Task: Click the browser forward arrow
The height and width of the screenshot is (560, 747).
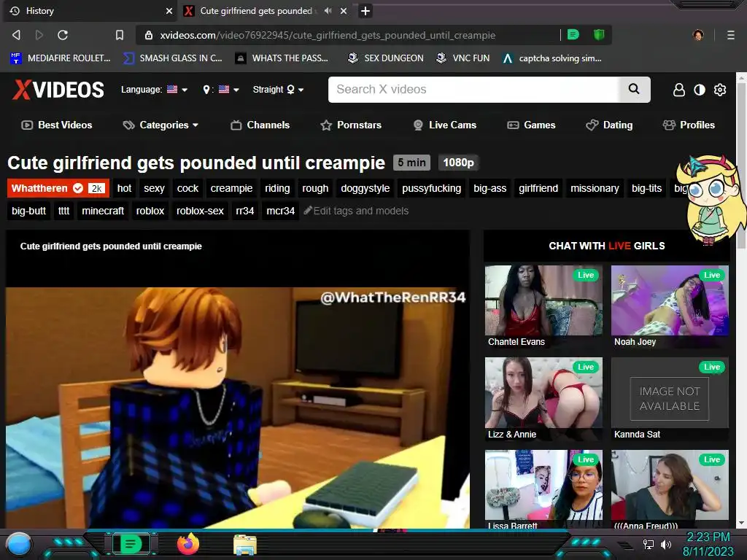Action: click(x=39, y=35)
